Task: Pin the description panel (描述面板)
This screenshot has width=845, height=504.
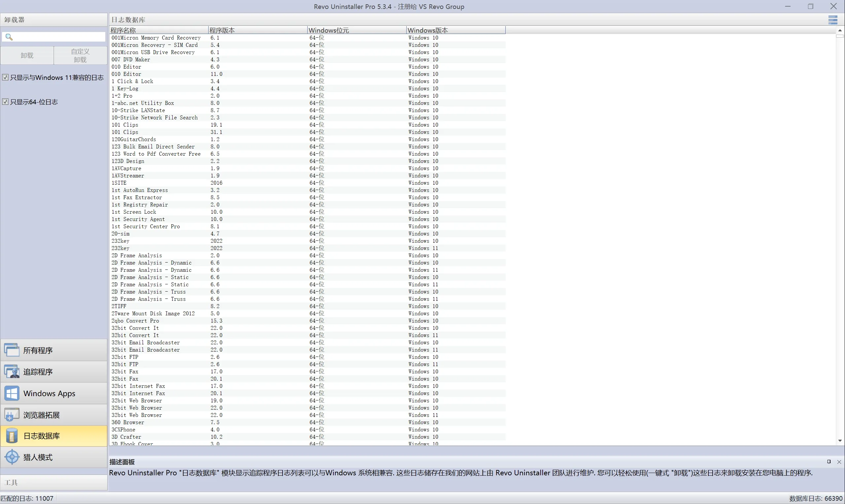Action: pyautogui.click(x=829, y=461)
